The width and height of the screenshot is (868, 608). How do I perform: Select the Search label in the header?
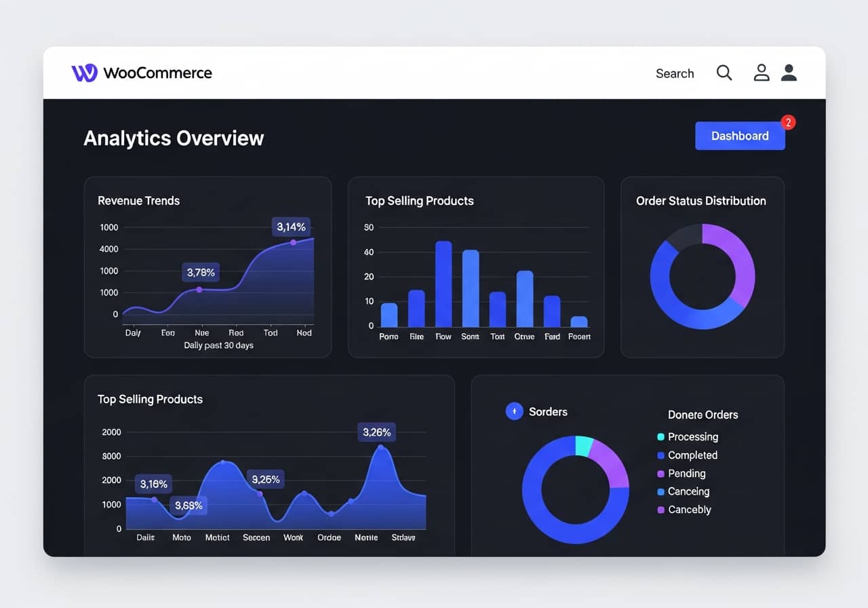pos(675,73)
